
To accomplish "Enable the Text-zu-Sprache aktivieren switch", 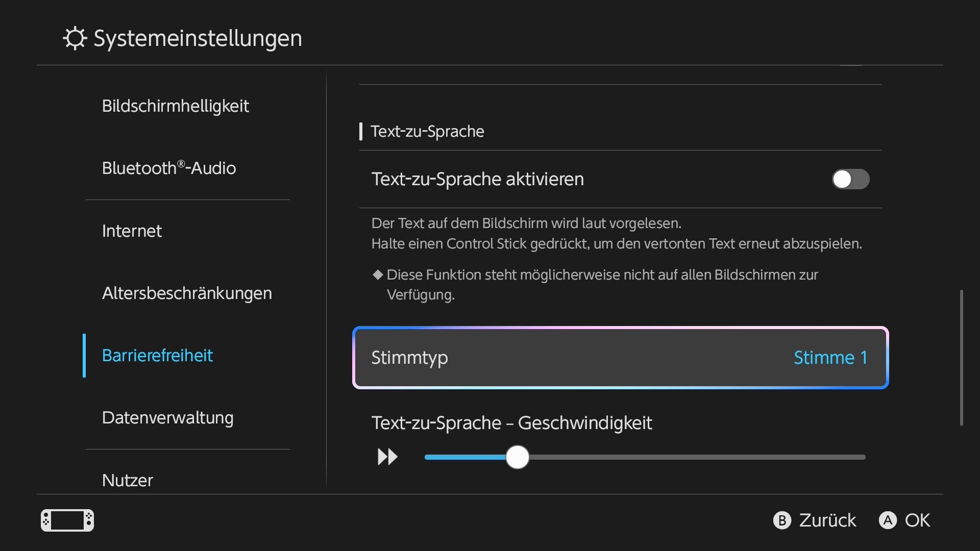I will [x=851, y=179].
